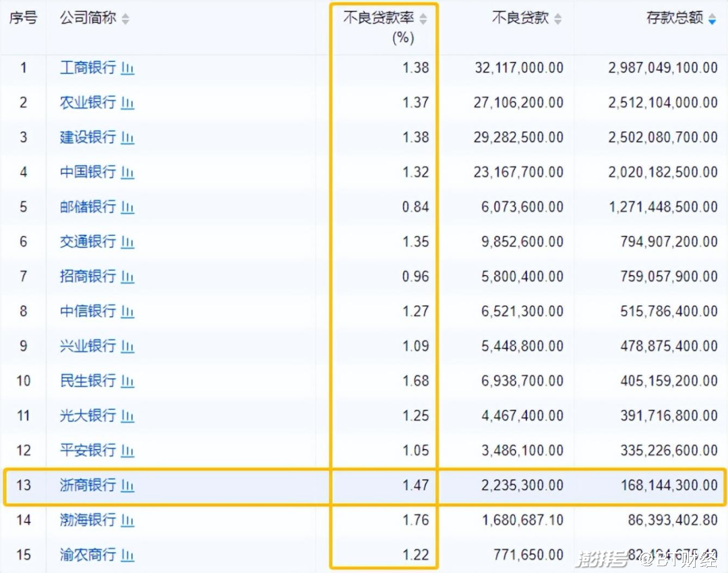
Task: Open 邮储银行 company link
Action: coord(88,207)
